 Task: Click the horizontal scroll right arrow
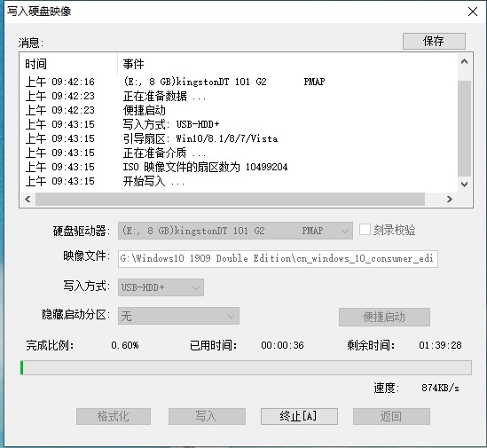(x=449, y=199)
